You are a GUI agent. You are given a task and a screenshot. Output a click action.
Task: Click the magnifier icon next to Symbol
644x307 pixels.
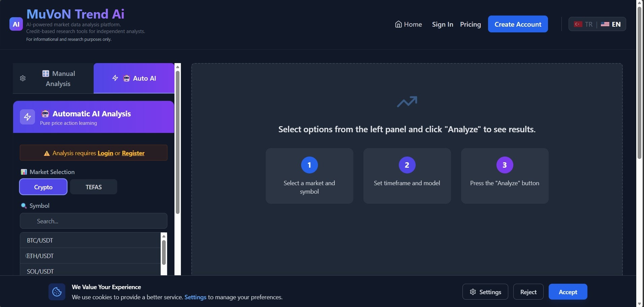(x=24, y=206)
